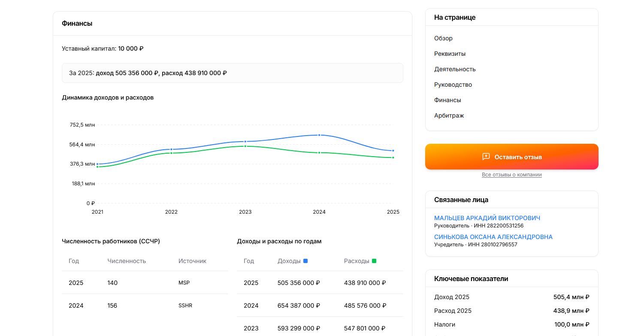Open Деятельность in page navigation
Screen dimensions: 644x336
[455, 69]
